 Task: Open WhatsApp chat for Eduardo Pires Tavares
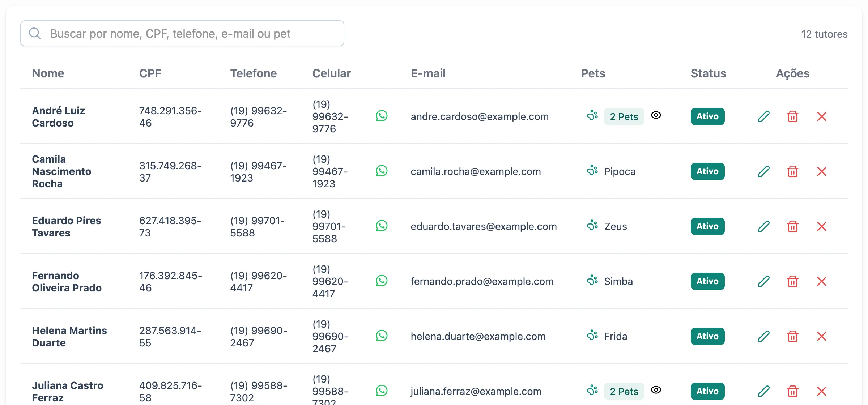[x=382, y=226]
